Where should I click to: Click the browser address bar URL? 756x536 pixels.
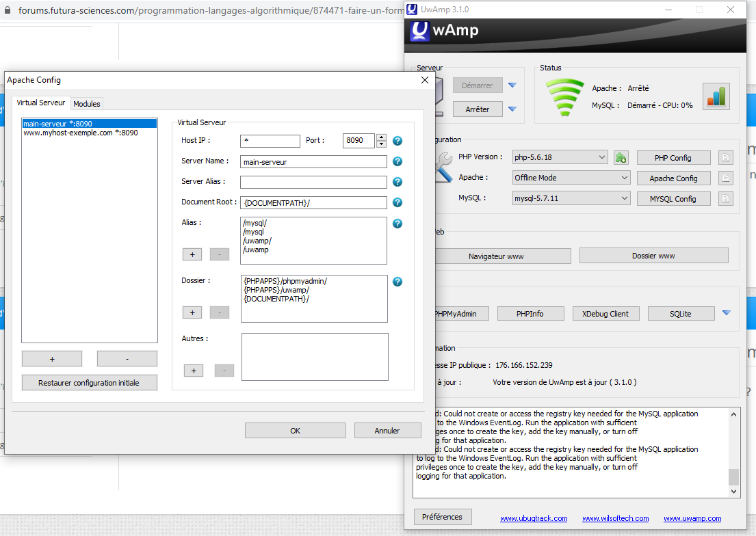pyautogui.click(x=211, y=10)
